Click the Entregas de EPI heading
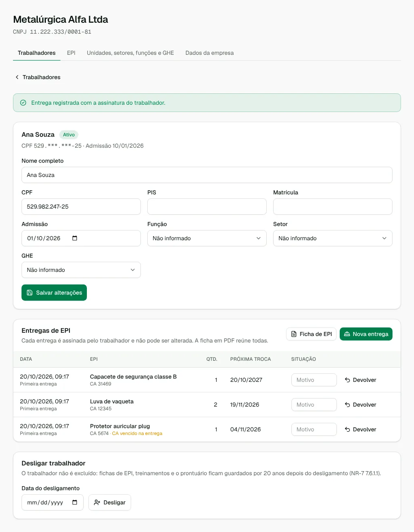The width and height of the screenshot is (414, 532). tap(46, 331)
